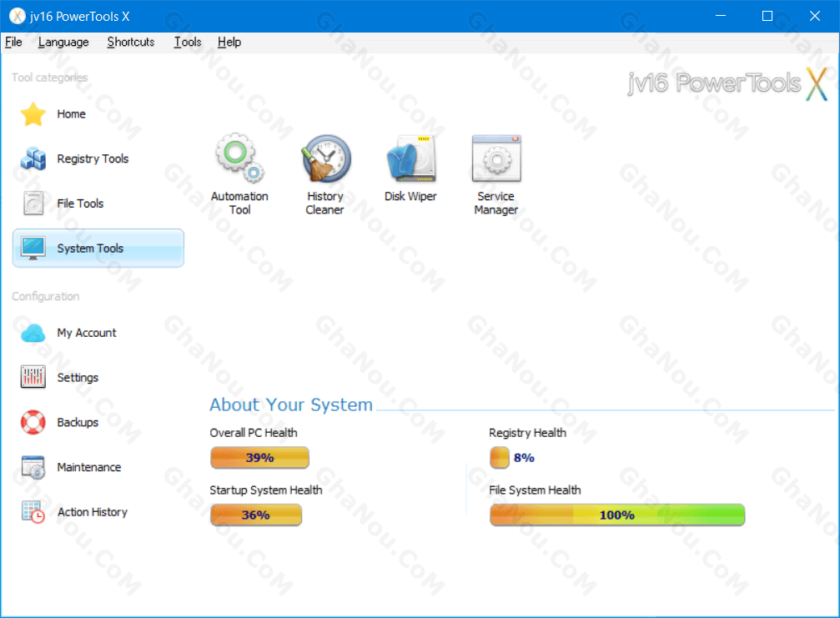Click the Overall PC Health label

click(254, 433)
